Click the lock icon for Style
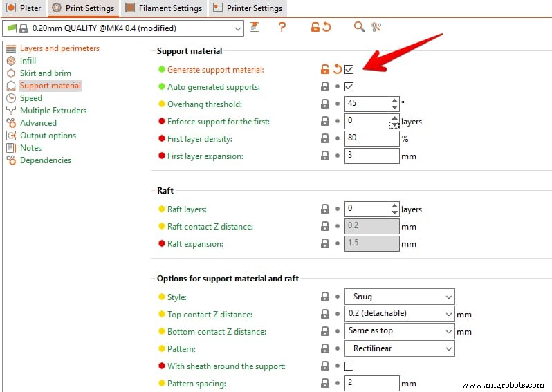Screen dimensions: 552x392 [x=324, y=297]
